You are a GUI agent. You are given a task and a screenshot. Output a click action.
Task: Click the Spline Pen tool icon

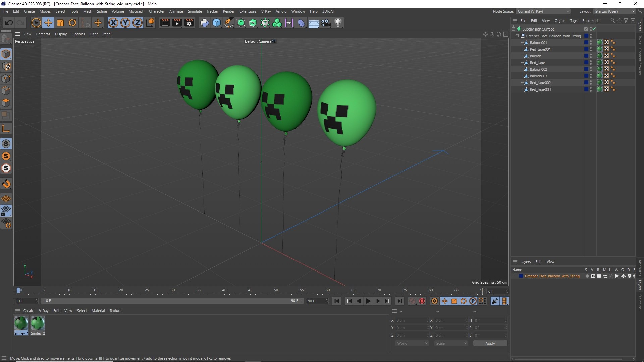[229, 23]
